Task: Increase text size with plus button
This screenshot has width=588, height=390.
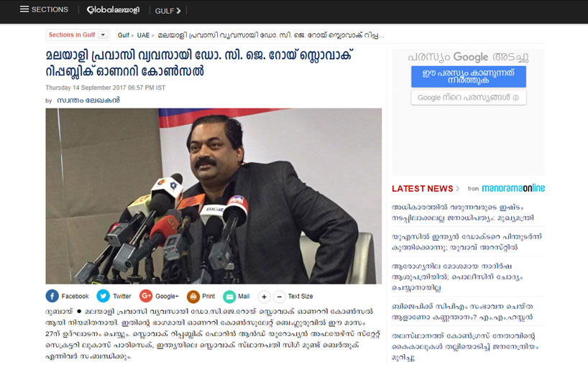Action: [264, 297]
